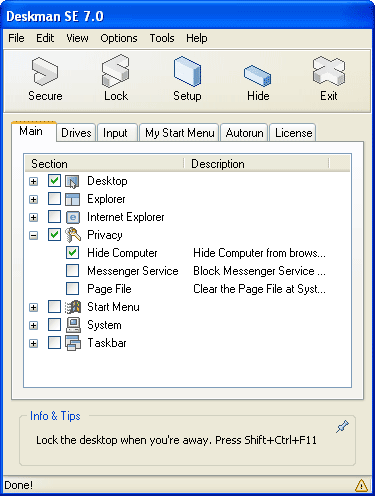Select the Internet Explorer row label
Image resolution: width=375 pixels, height=496 pixels.
click(126, 217)
